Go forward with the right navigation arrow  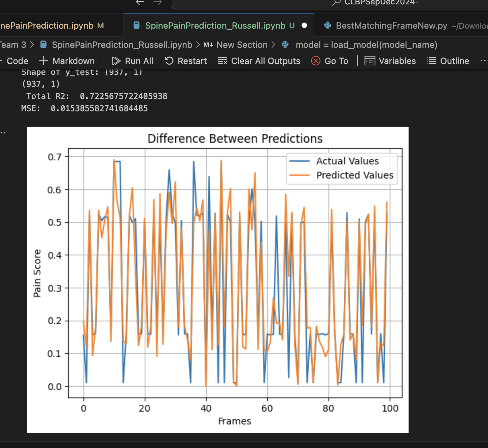158,2
